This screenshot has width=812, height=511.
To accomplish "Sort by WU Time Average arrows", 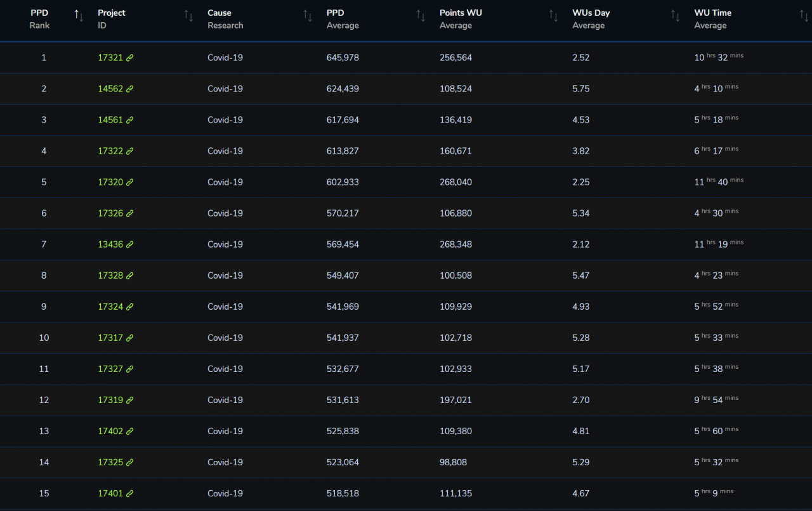I will [x=804, y=15].
